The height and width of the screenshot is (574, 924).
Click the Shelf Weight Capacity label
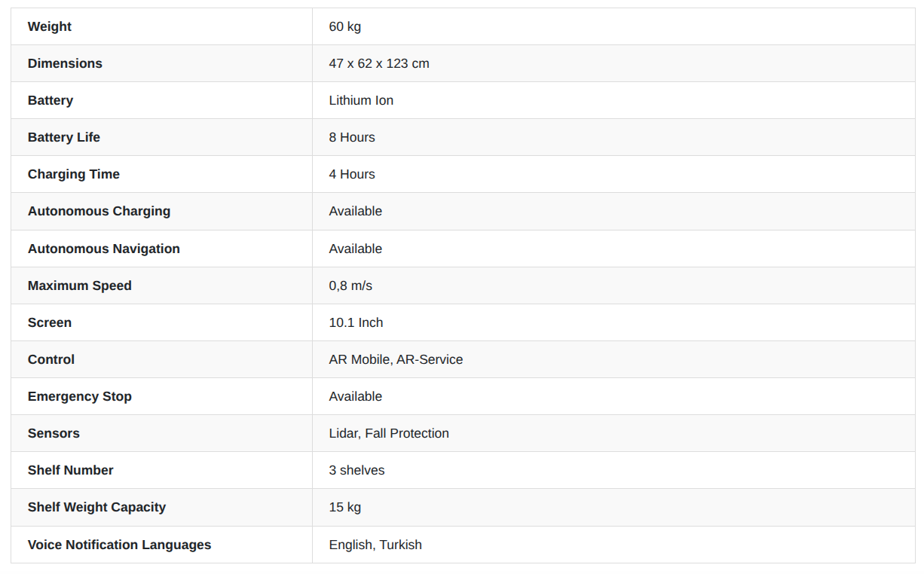[96, 507]
